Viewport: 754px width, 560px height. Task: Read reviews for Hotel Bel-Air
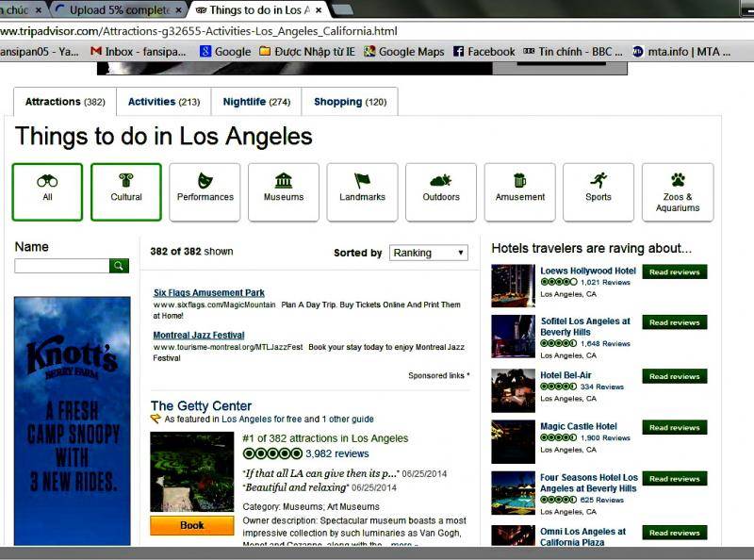click(x=674, y=376)
